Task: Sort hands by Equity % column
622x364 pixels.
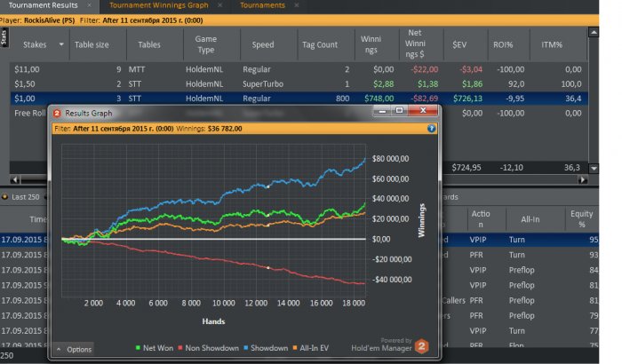Action: (581, 219)
